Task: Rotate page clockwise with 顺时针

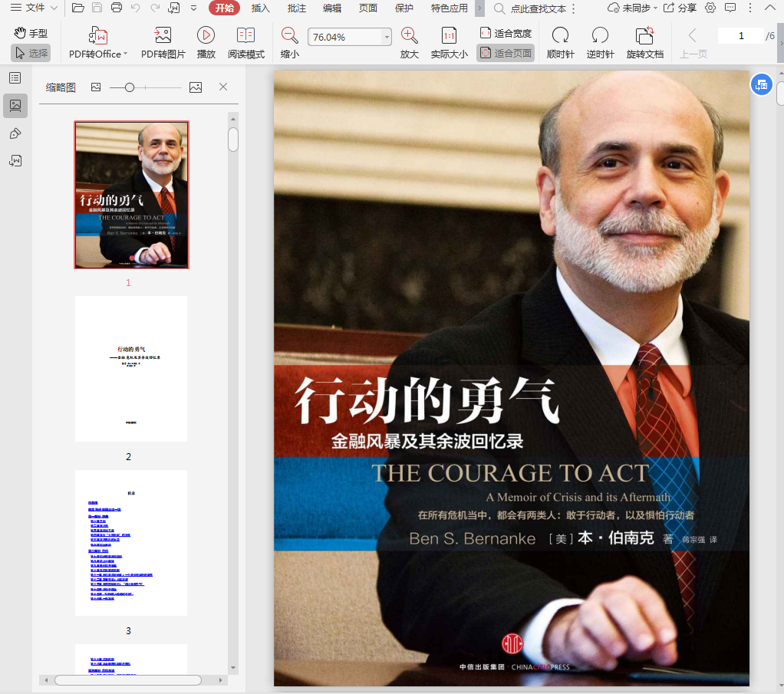Action: click(560, 36)
